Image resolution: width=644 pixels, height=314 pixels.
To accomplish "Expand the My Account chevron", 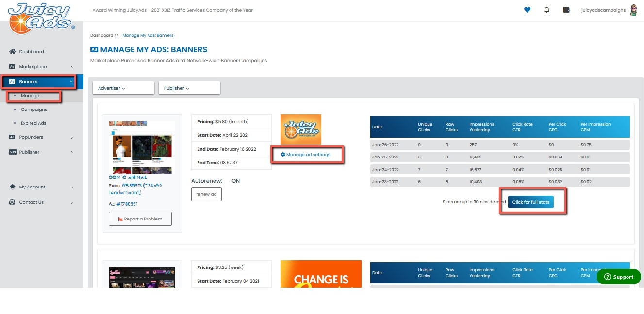I will click(72, 187).
